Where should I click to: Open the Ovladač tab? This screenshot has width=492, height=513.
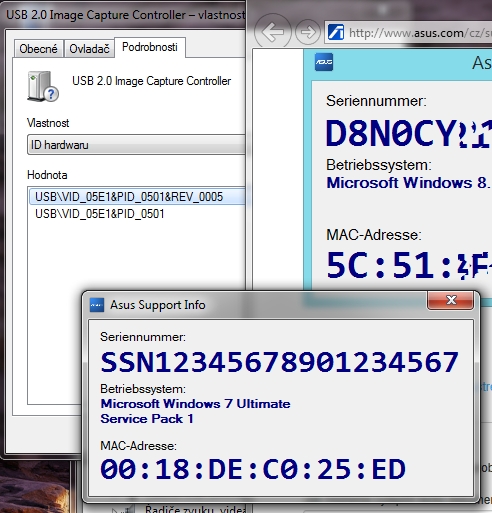click(x=89, y=49)
